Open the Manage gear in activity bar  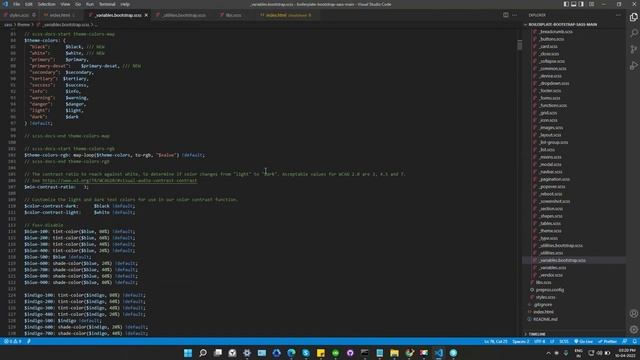[x=633, y=329]
